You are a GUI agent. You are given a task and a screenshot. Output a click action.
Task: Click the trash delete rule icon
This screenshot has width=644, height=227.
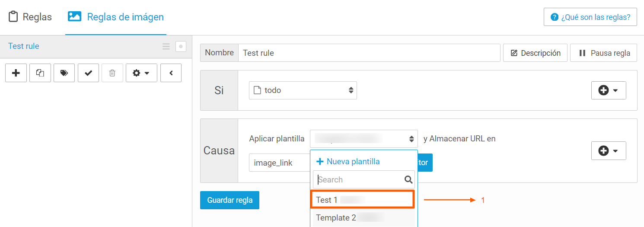coord(112,73)
